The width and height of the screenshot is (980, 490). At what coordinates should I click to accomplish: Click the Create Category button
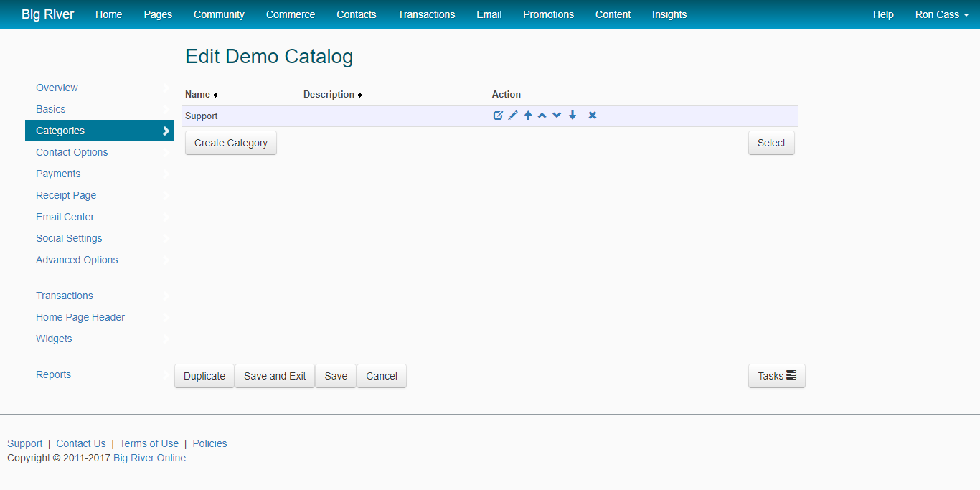(231, 143)
